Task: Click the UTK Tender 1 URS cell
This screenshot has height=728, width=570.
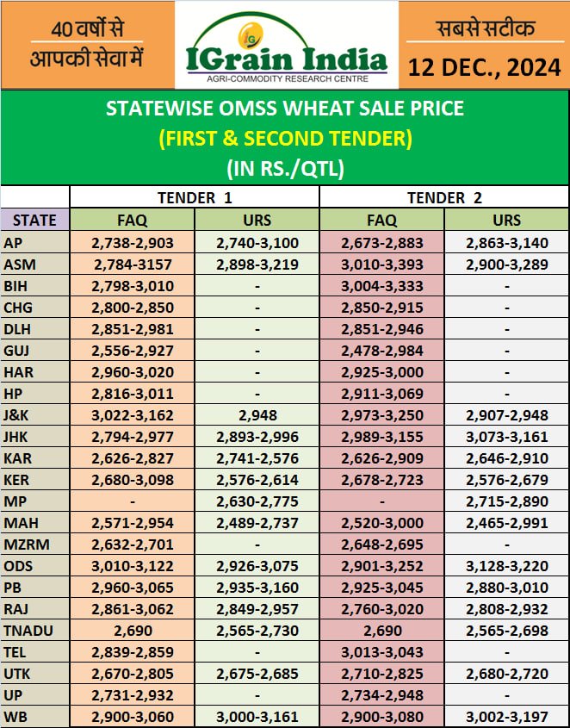Action: point(257,672)
